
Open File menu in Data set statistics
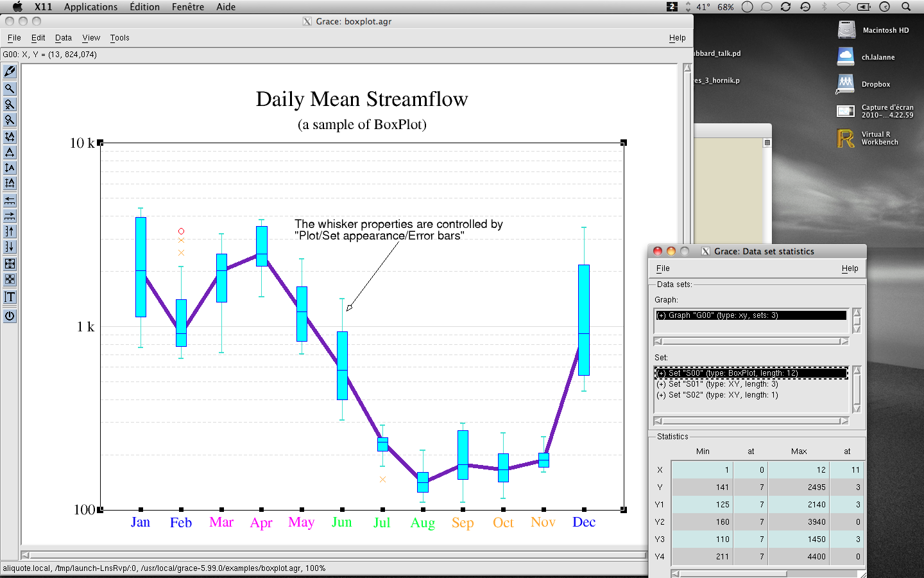[663, 268]
